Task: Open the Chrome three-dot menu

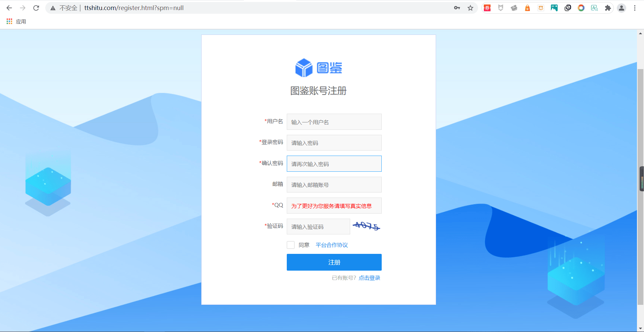Action: tap(635, 8)
